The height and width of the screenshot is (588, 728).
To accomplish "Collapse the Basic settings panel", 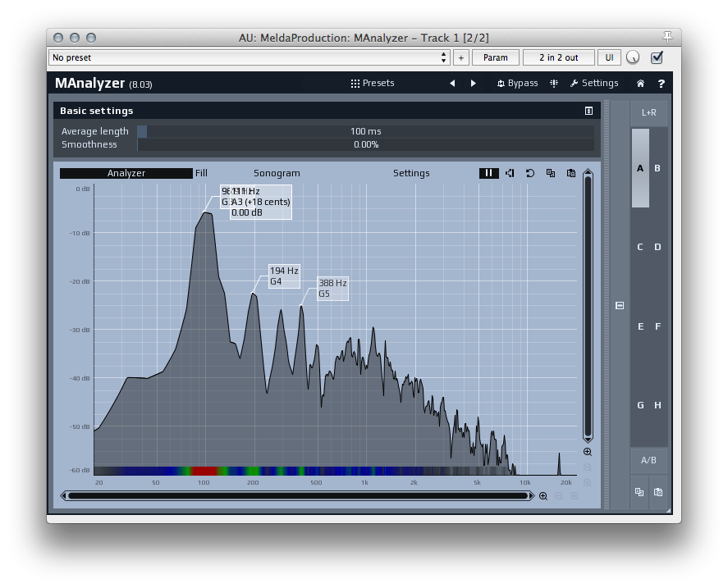I will pyautogui.click(x=588, y=111).
